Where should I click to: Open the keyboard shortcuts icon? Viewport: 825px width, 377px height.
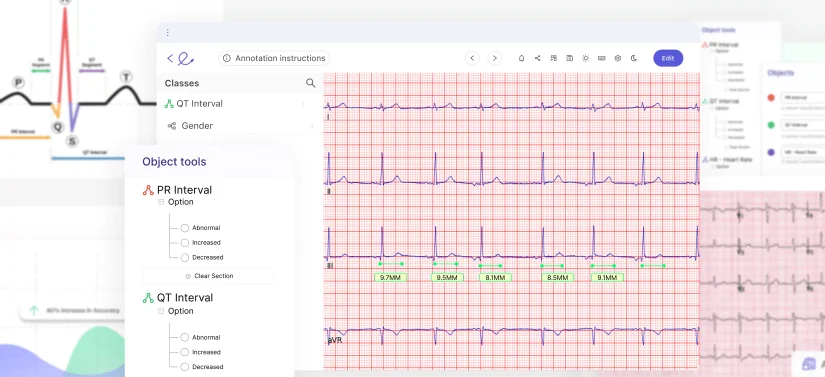click(x=602, y=58)
